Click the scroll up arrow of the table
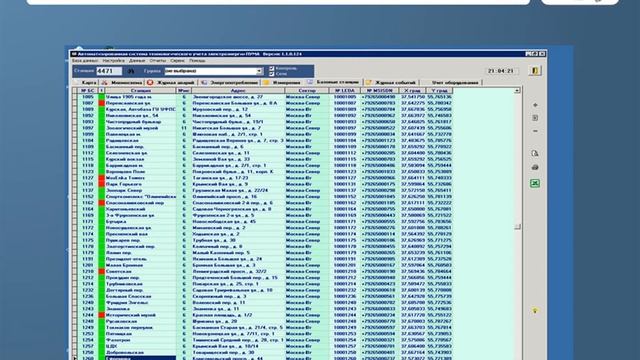The image size is (640, 360). 518,91
